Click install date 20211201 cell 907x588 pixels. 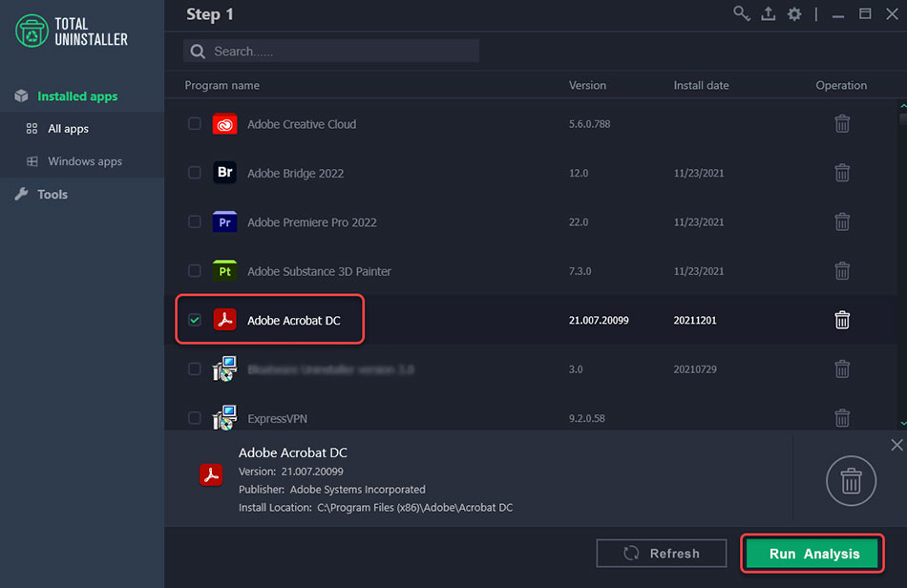point(695,320)
